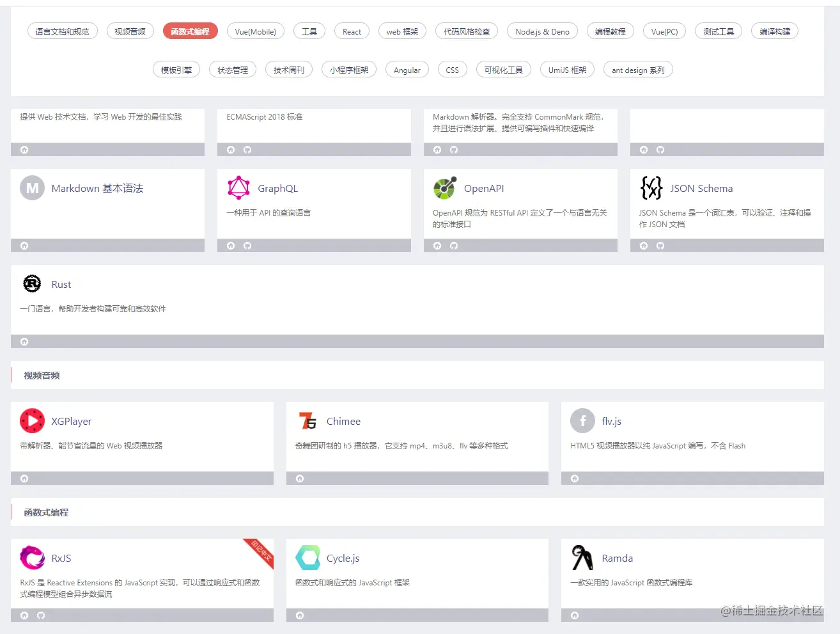This screenshot has height=634, width=840.
Task: Pick the 模板引擎 tag
Action: (x=176, y=70)
